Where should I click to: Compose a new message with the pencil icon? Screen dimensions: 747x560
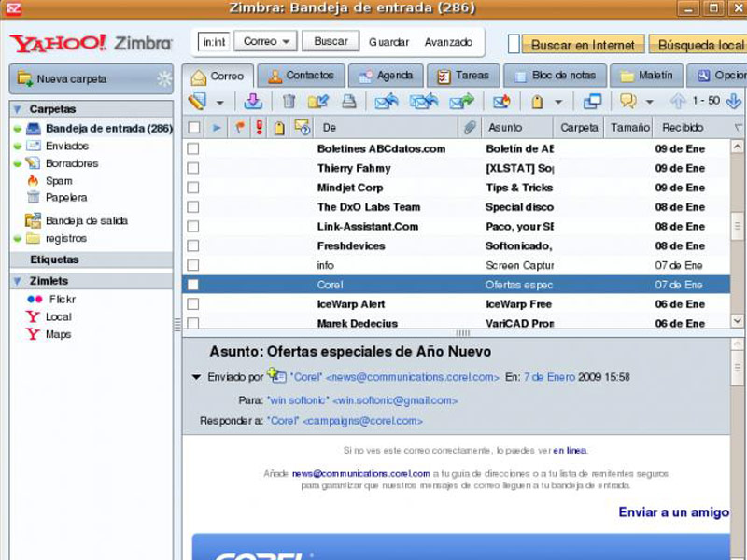coord(197,101)
